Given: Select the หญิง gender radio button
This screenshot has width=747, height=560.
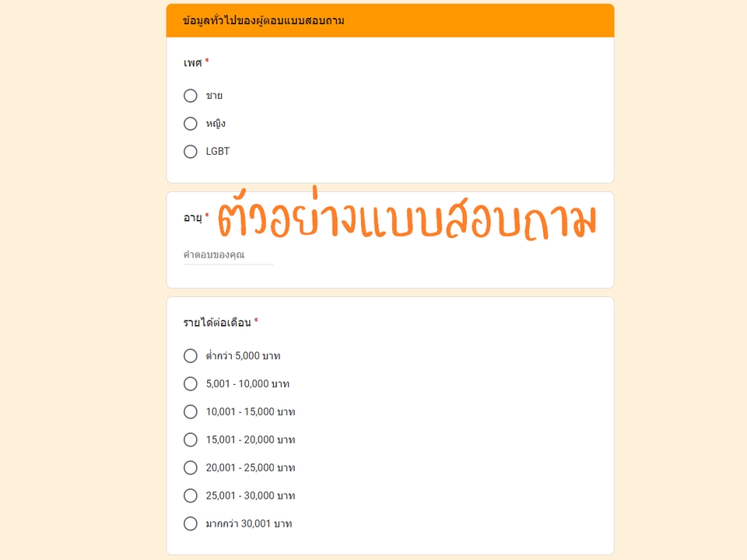Looking at the screenshot, I should (190, 124).
